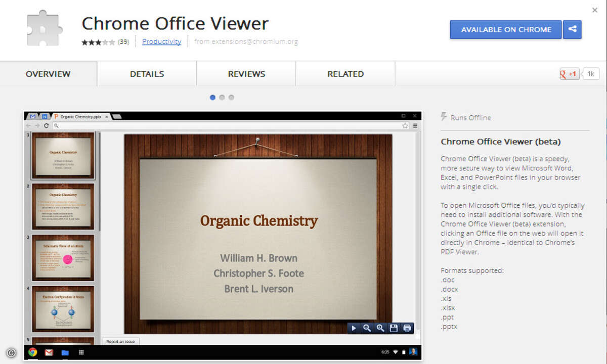Open the Files app on the shelf
This screenshot has width=607, height=364.
65,352
